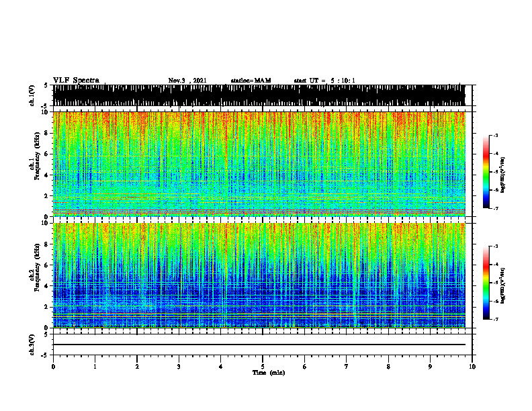532x411 pixels.
Task: Click the ch.1 color scale bar
Action: pos(486,172)
